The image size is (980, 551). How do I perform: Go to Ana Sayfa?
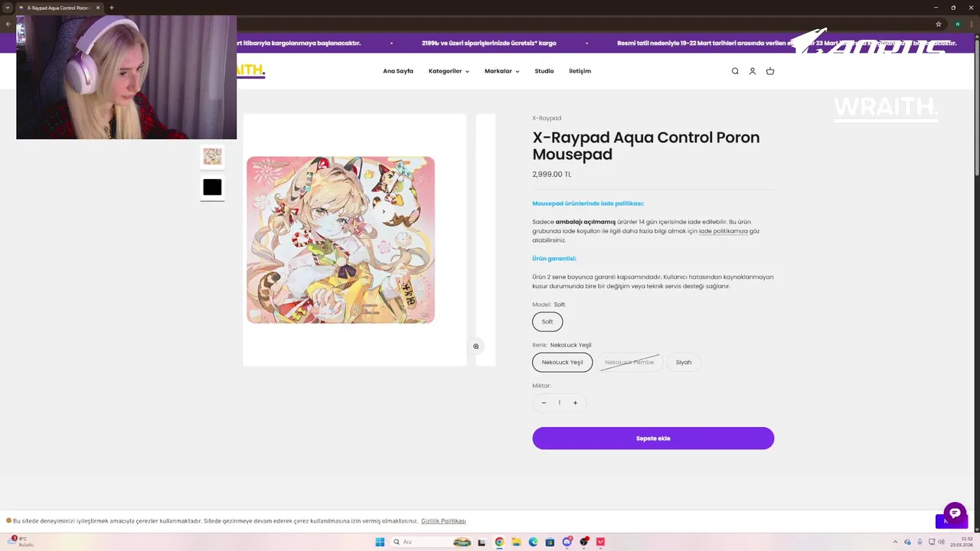click(398, 71)
